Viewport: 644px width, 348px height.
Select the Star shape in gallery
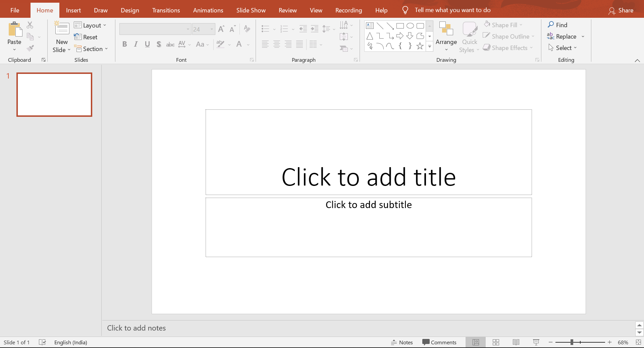pyautogui.click(x=420, y=46)
